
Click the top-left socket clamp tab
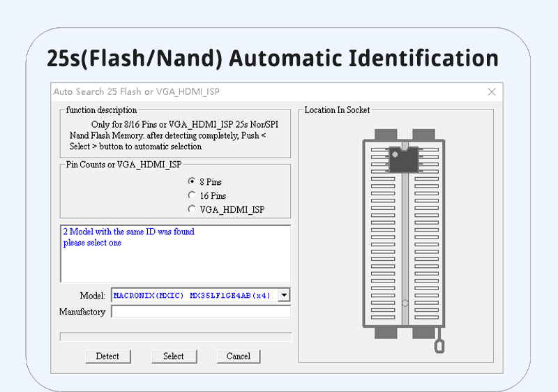click(386, 134)
